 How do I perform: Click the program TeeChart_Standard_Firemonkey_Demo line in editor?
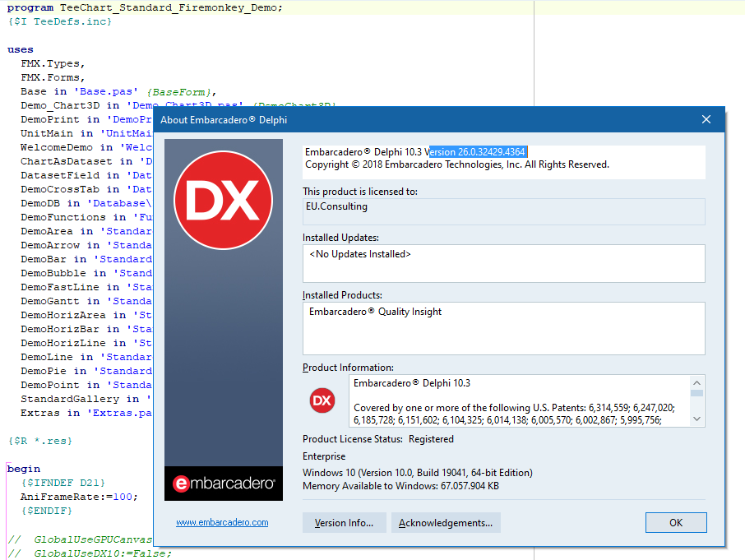pyautogui.click(x=145, y=7)
